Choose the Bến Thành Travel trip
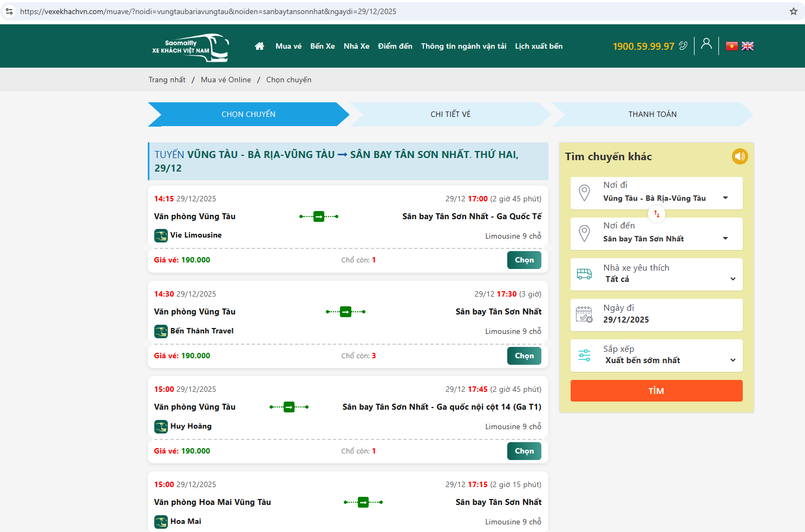The image size is (805, 532). [x=523, y=356]
